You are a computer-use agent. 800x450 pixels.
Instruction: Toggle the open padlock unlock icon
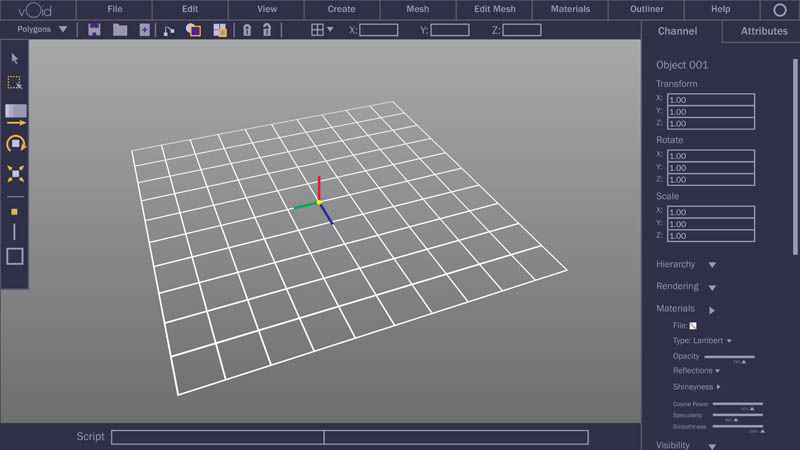click(267, 30)
